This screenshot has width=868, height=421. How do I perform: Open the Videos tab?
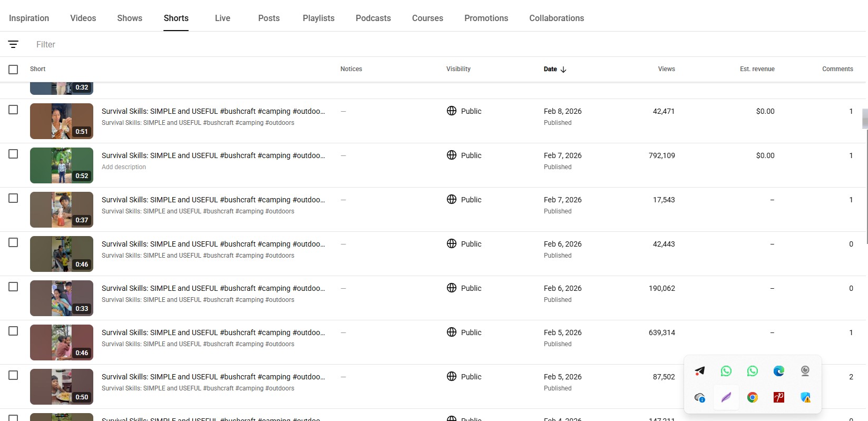click(83, 18)
